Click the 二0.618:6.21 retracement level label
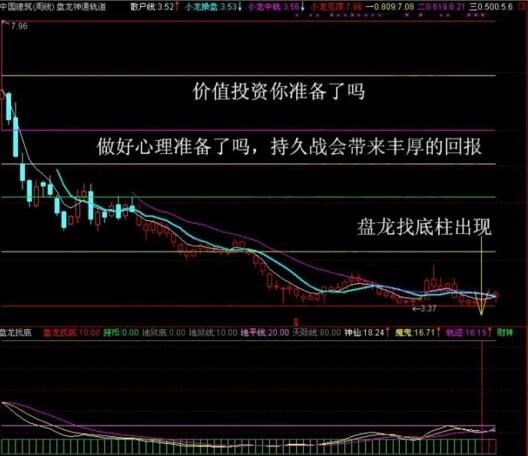The height and width of the screenshot is (456, 528). [442, 7]
